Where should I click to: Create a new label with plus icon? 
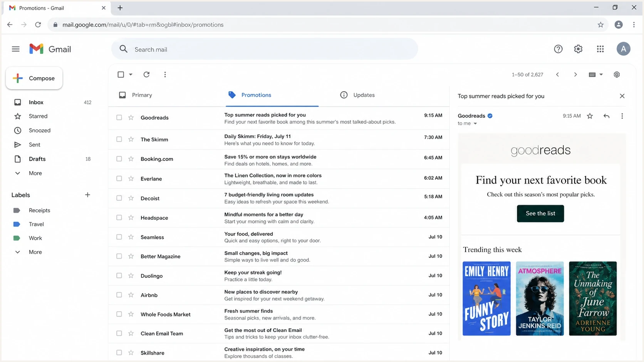[x=87, y=195]
